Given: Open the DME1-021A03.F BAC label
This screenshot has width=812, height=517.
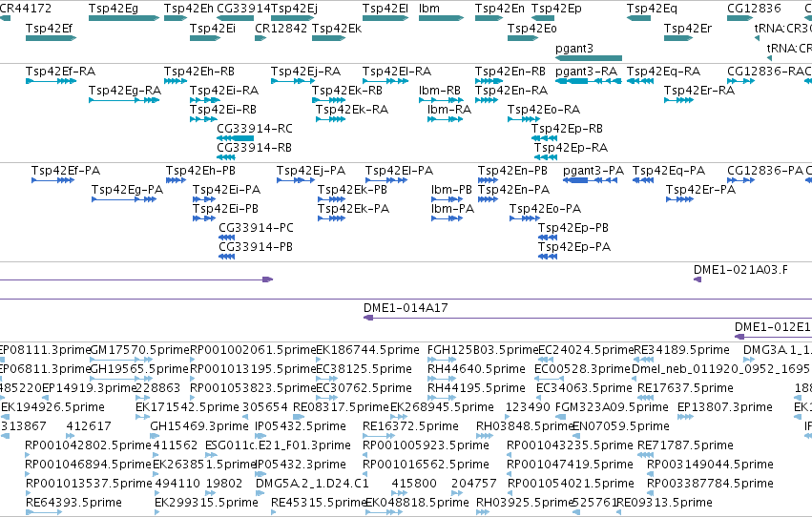Looking at the screenshot, I should click(x=740, y=270).
